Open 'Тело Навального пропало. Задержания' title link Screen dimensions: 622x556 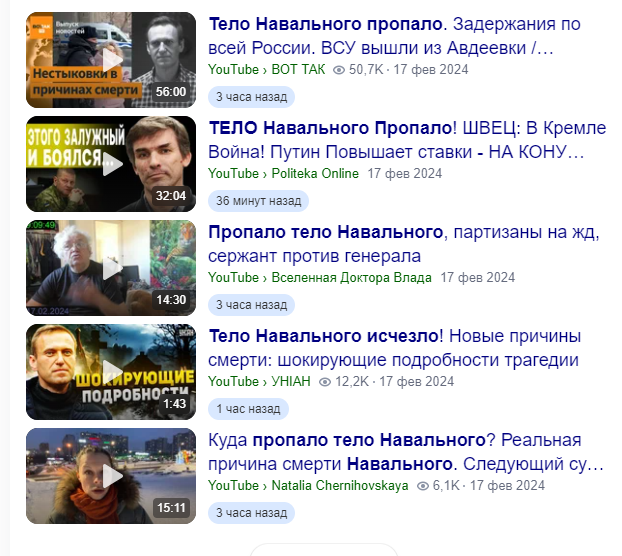[x=394, y=36]
